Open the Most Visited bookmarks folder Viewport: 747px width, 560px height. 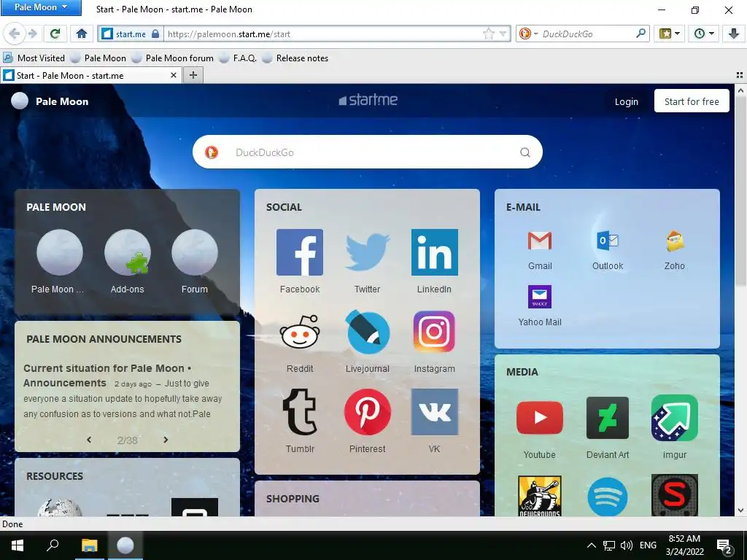34,58
